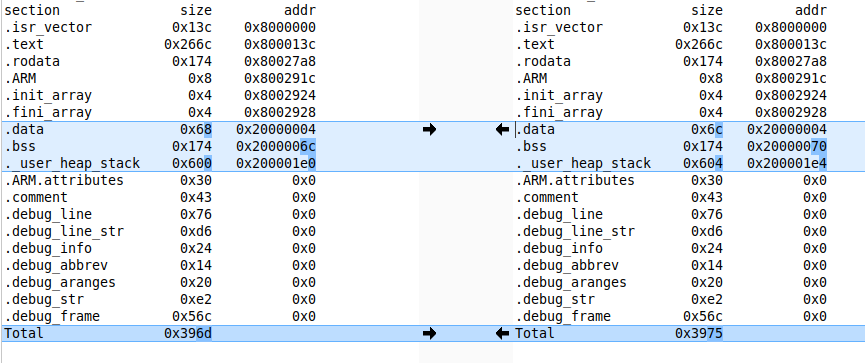Screen dimensions: 865x363
Task: Click .debug_frame in the left pane
Action: click(x=52, y=317)
